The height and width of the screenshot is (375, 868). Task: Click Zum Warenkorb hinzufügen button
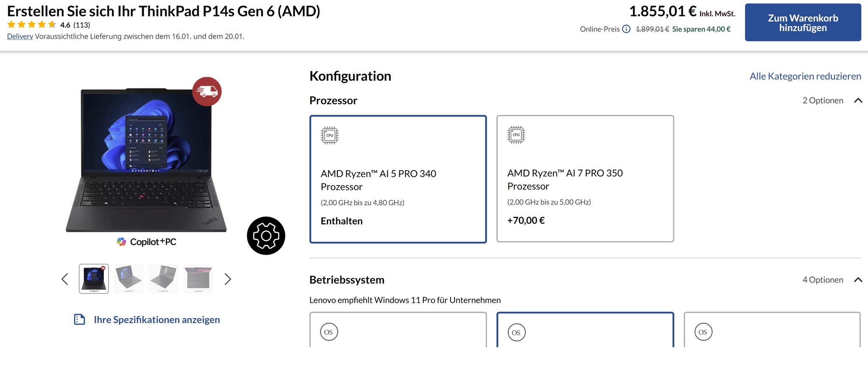[x=803, y=22]
